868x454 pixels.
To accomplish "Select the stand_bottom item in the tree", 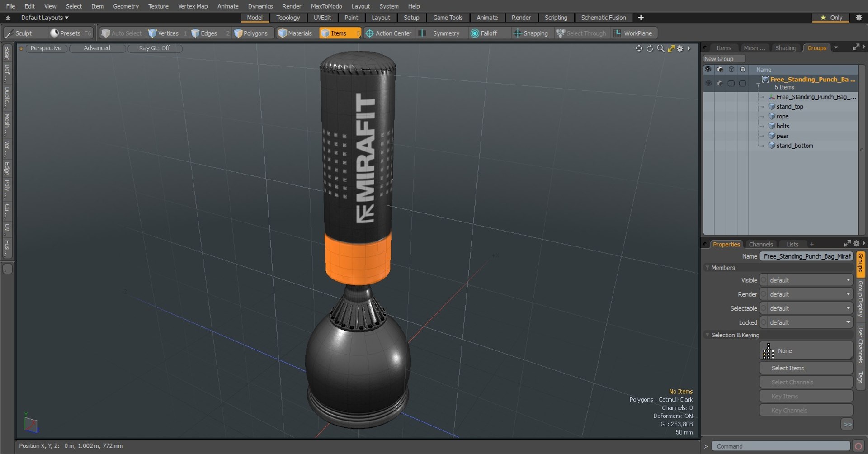I will click(x=795, y=146).
